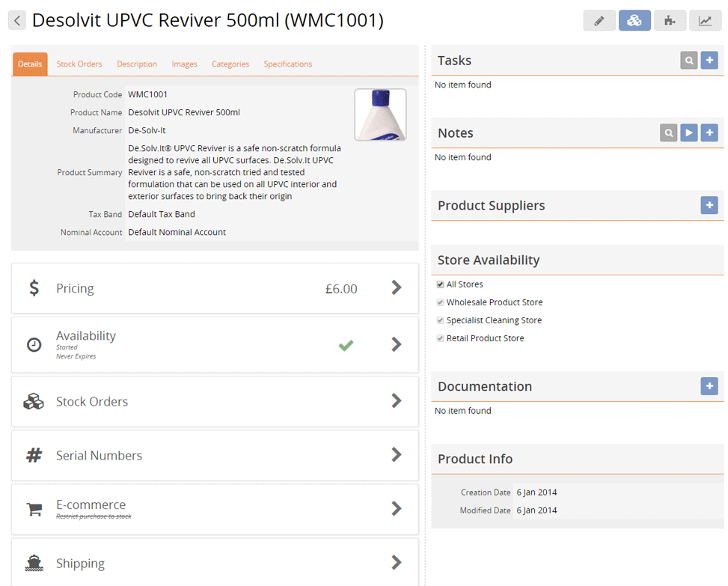Viewport: 728px width, 586px height.
Task: Open the Stock Orders section label
Action: [92, 402]
